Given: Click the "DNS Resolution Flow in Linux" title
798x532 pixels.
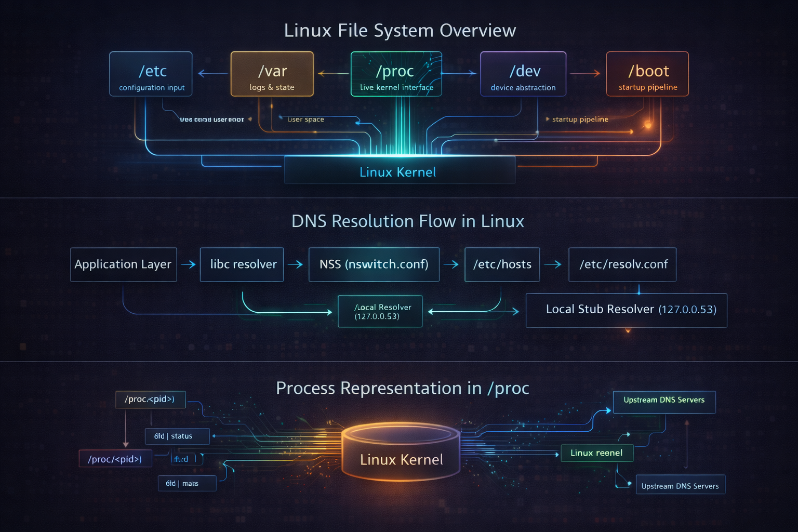Looking at the screenshot, I should 408,221.
